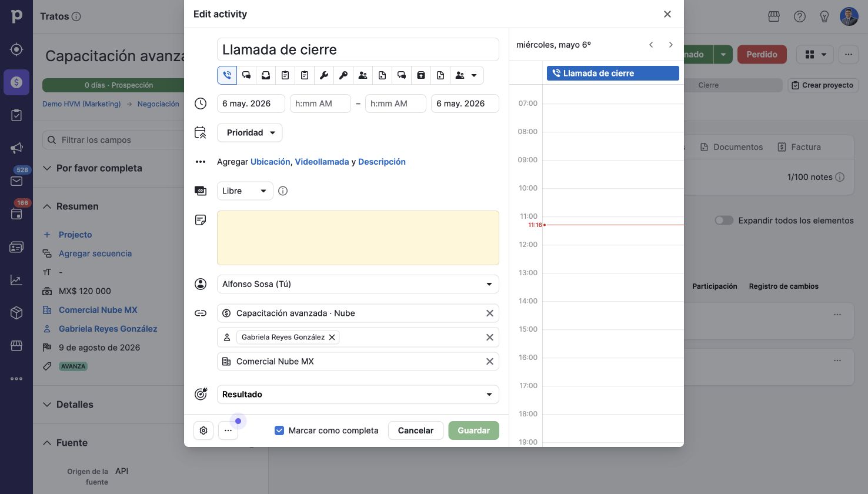This screenshot has width=868, height=494.
Task: Open green won button dropdown arrow
Action: 723,55
